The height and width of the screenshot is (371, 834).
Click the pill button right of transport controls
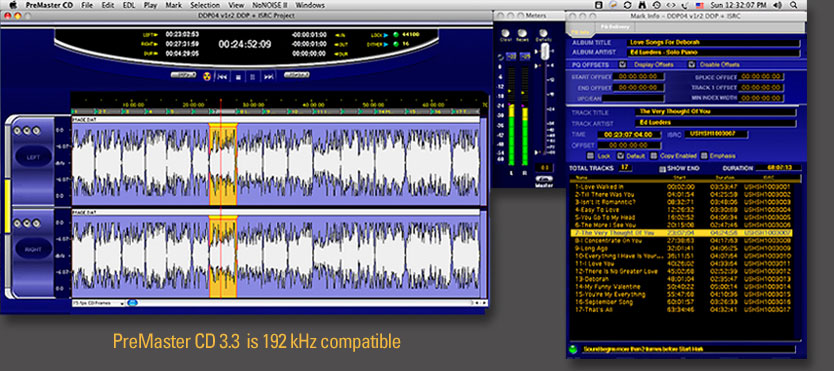point(297,75)
